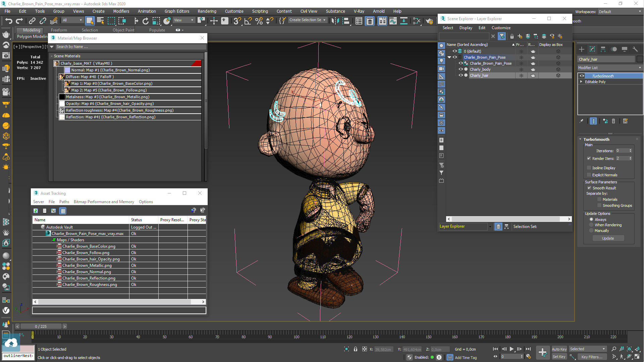Screen dimensions: 644x362
Task: Open the selection filter All dropdown
Action: click(72, 20)
